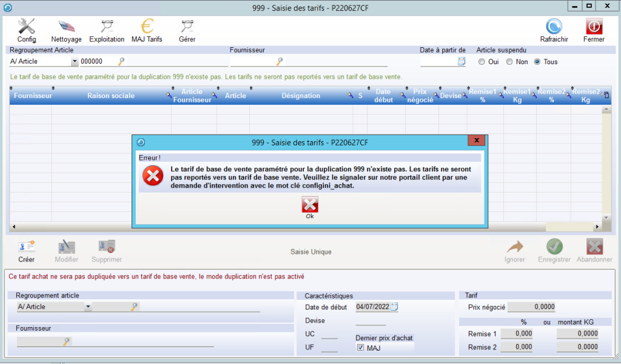This screenshot has height=364, width=621.
Task: Click the red Fermer icon
Action: [594, 27]
